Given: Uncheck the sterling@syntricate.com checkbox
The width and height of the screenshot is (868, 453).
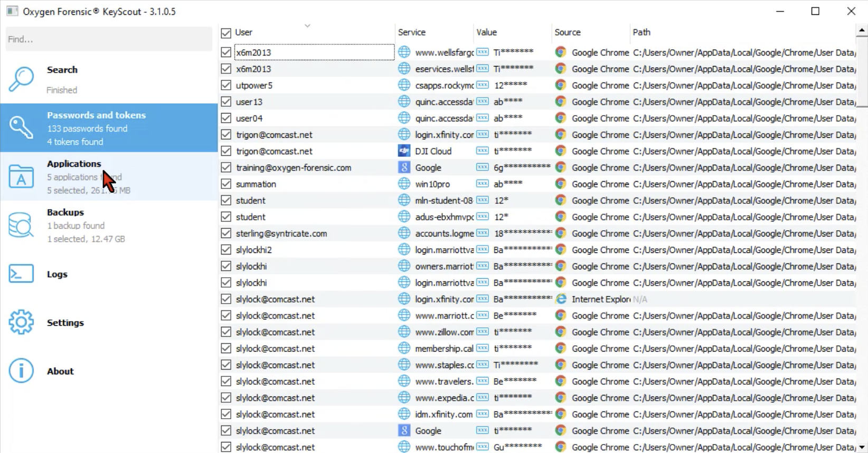Looking at the screenshot, I should pos(226,233).
